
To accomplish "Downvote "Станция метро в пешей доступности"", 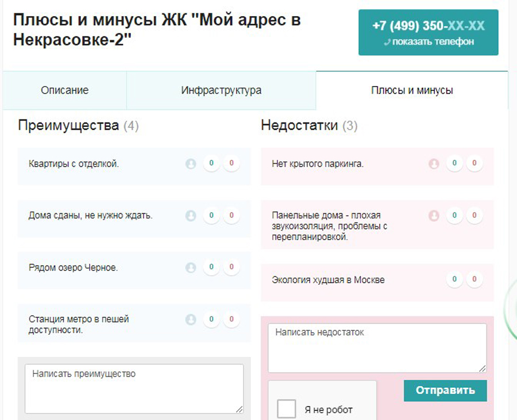I will [x=232, y=319].
